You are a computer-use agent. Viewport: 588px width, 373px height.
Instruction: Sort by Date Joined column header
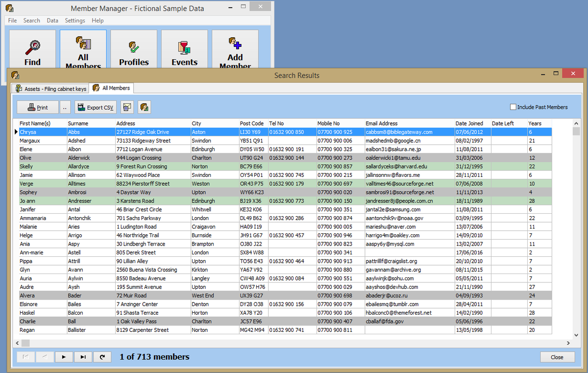tap(473, 124)
